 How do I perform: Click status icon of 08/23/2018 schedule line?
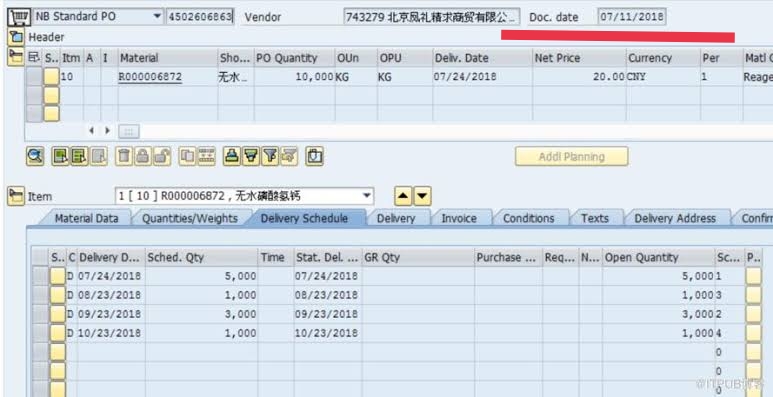58,295
